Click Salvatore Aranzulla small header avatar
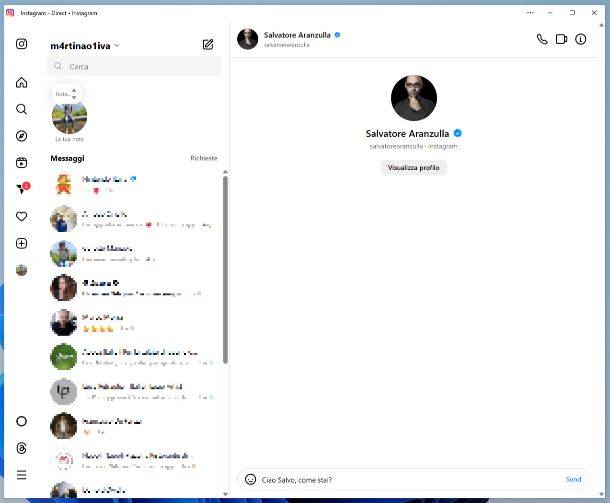This screenshot has height=503, width=610. click(x=247, y=39)
